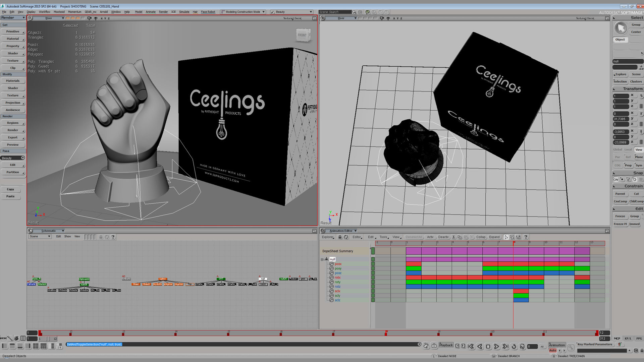644x362 pixels.
Task: Collapse the null node in dopesheet
Action: (x=322, y=259)
